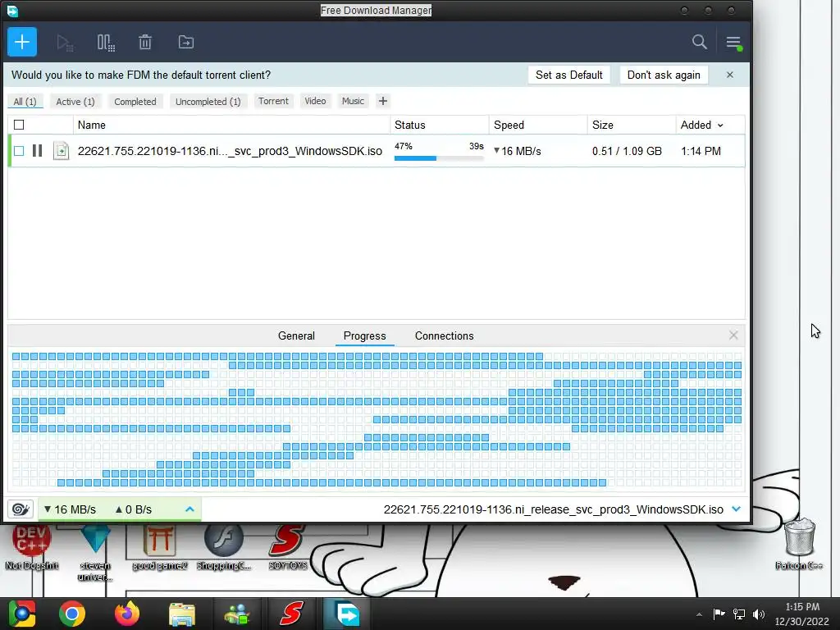Screen dimensions: 840x630
Task: Open the red S app in taskbar
Action: [291, 614]
